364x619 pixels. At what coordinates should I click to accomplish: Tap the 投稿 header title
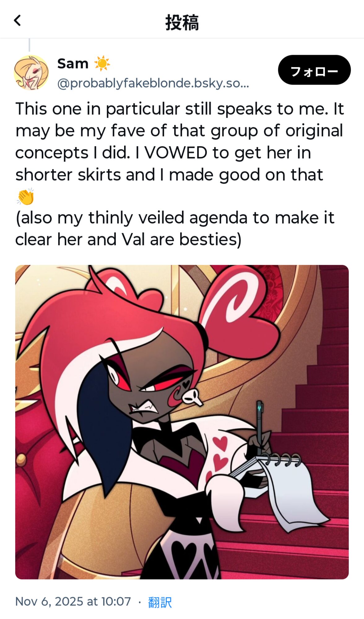pos(182,22)
